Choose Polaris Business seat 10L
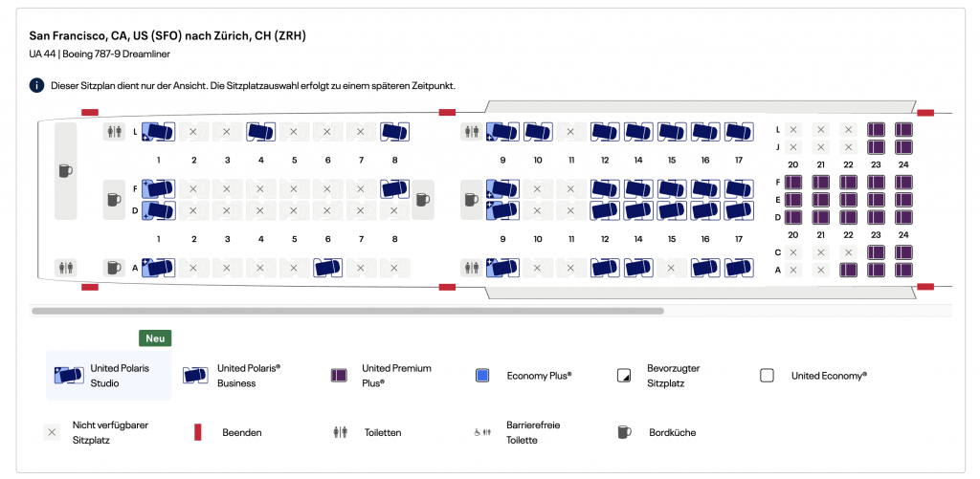Screen dimensions: 980x479 pos(538,132)
